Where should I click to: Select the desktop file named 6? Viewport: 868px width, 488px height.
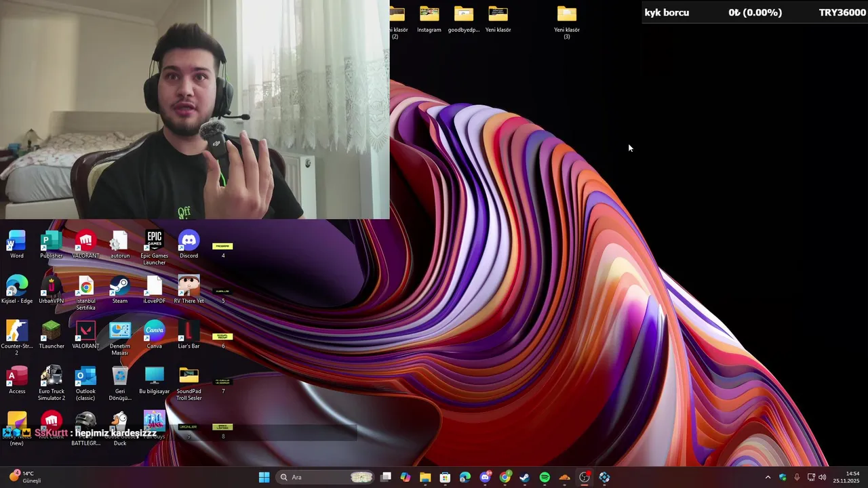tap(222, 339)
